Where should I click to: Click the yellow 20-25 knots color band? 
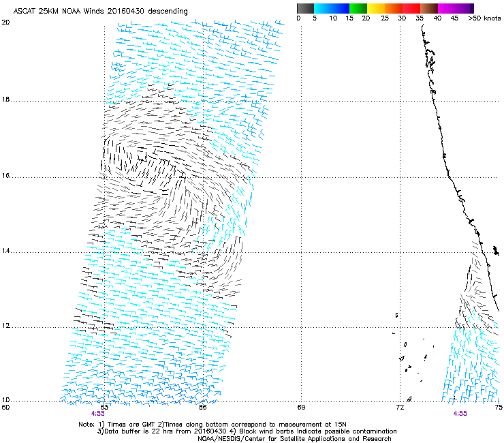(375, 8)
